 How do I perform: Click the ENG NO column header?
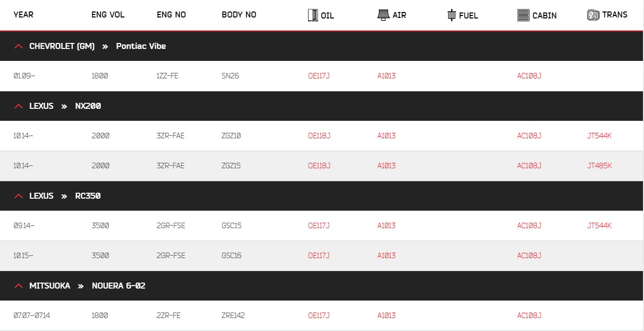(x=171, y=14)
